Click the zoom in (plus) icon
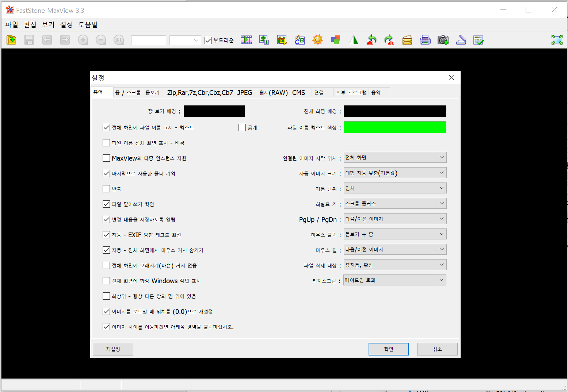568x392 pixels. (x=83, y=40)
